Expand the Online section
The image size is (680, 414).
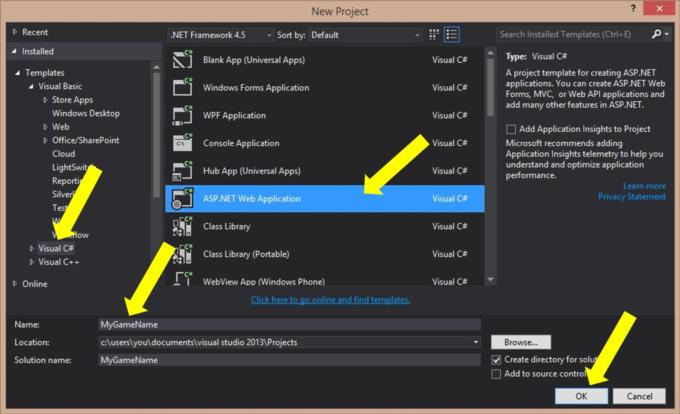(15, 284)
